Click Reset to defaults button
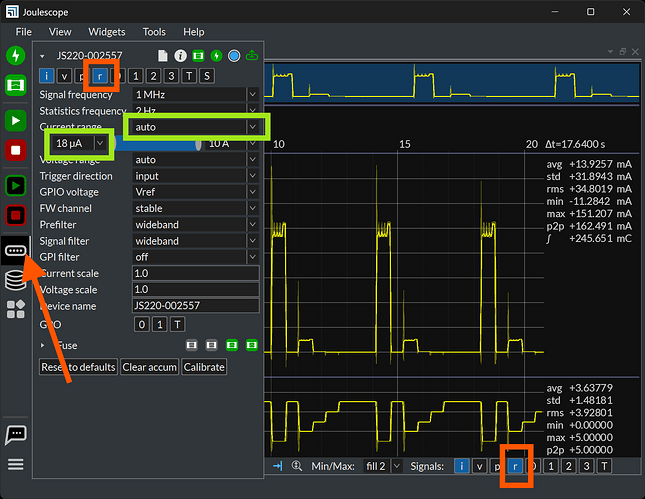Screen dimensions: 645x499 click(x=78, y=367)
